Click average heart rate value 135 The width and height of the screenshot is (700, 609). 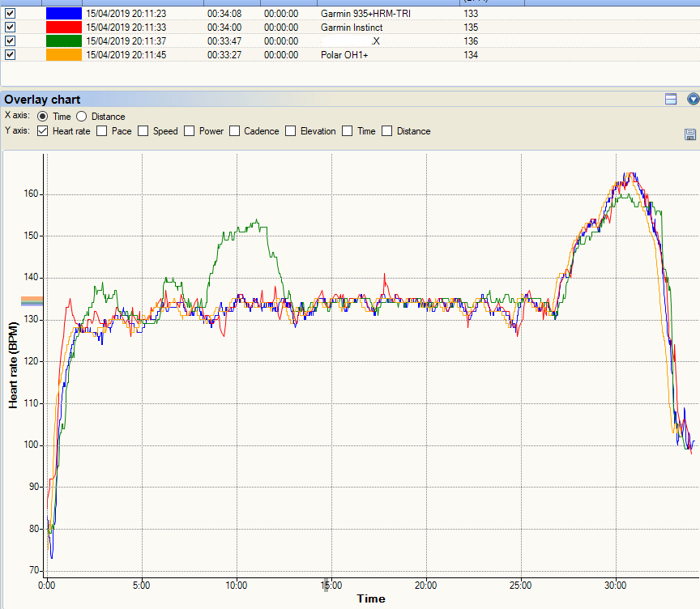pyautogui.click(x=471, y=28)
